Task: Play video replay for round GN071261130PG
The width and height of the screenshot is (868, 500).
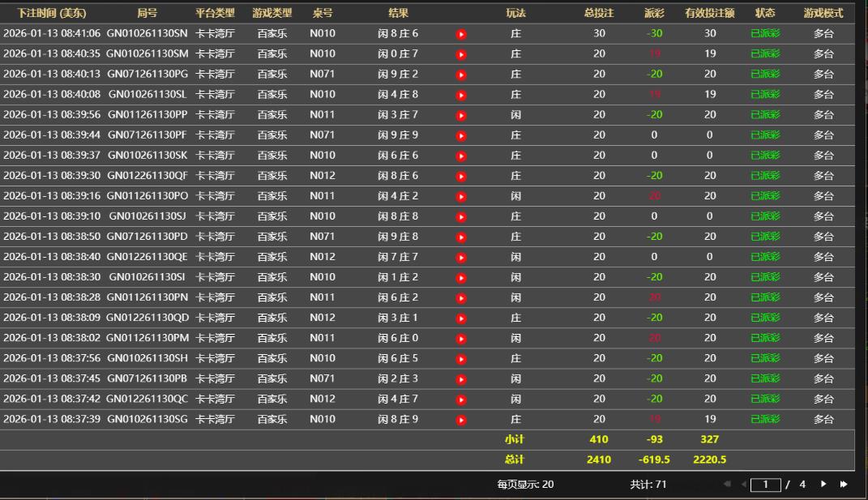Action: coord(461,75)
